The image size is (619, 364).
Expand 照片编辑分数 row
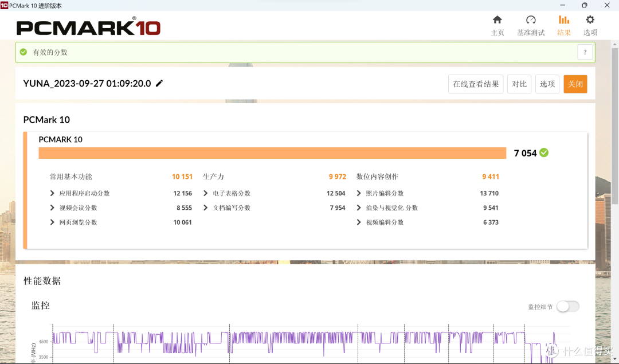coord(358,193)
